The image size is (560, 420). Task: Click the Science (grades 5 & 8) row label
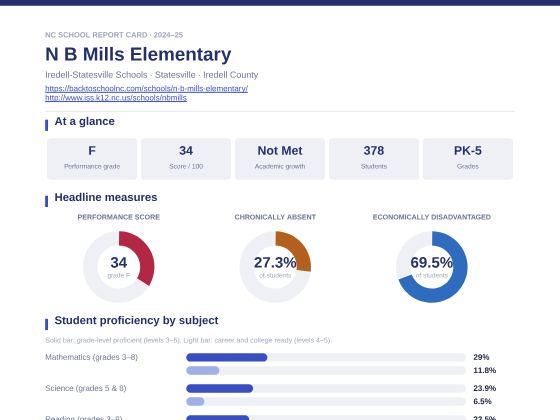point(86,388)
